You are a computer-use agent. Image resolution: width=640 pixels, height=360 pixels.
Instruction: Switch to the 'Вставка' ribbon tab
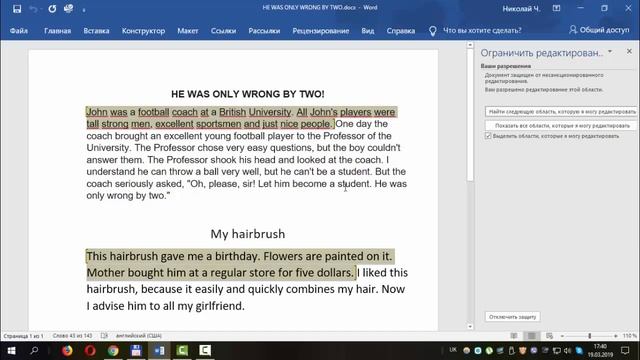[x=96, y=31]
